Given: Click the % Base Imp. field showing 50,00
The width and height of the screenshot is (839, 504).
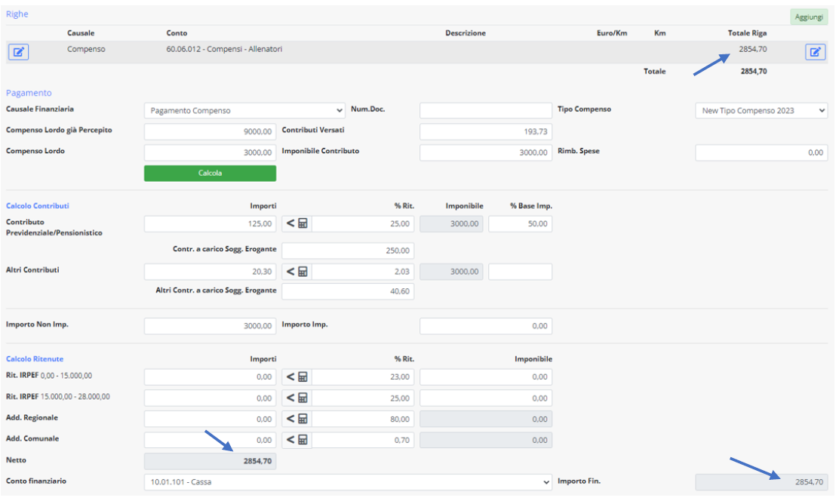Looking at the screenshot, I should (520, 224).
